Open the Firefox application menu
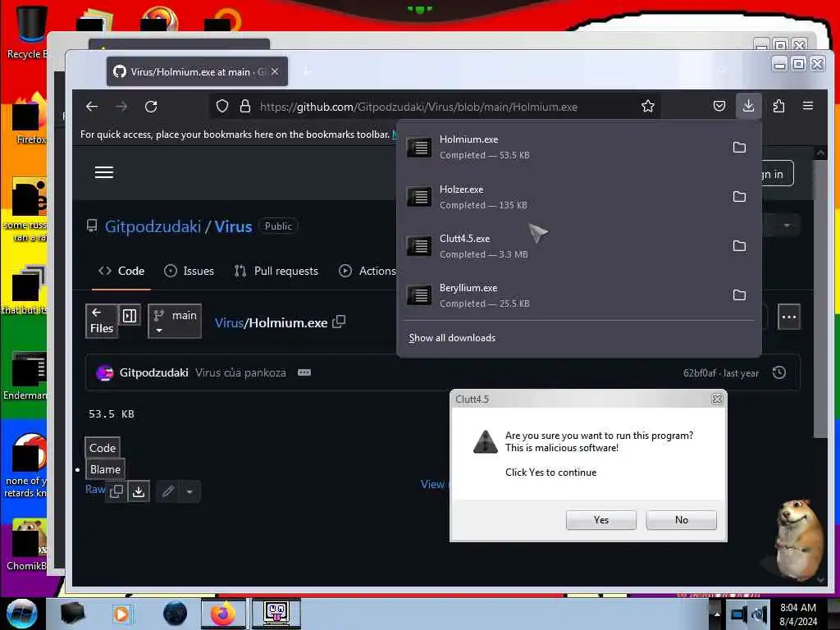This screenshot has width=840, height=630. (x=808, y=106)
